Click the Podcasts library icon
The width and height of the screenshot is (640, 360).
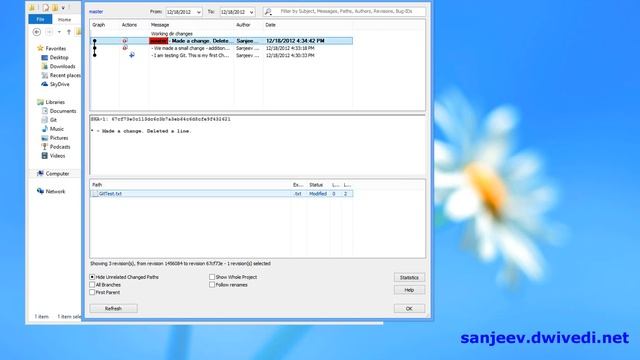coord(45,147)
